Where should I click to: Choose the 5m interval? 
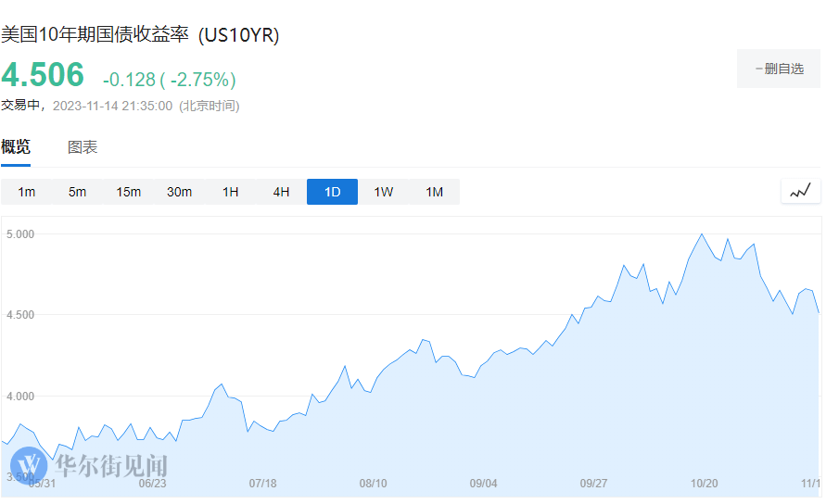pyautogui.click(x=77, y=192)
